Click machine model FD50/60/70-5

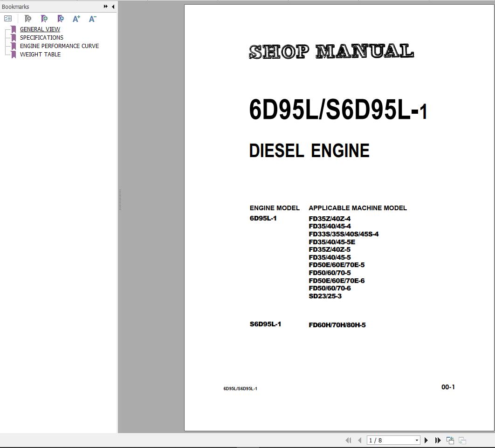click(330, 273)
